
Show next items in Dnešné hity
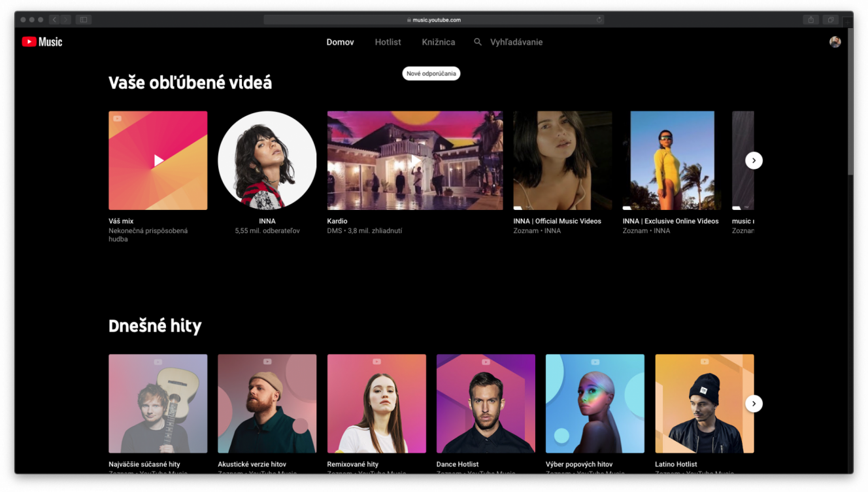coord(754,404)
